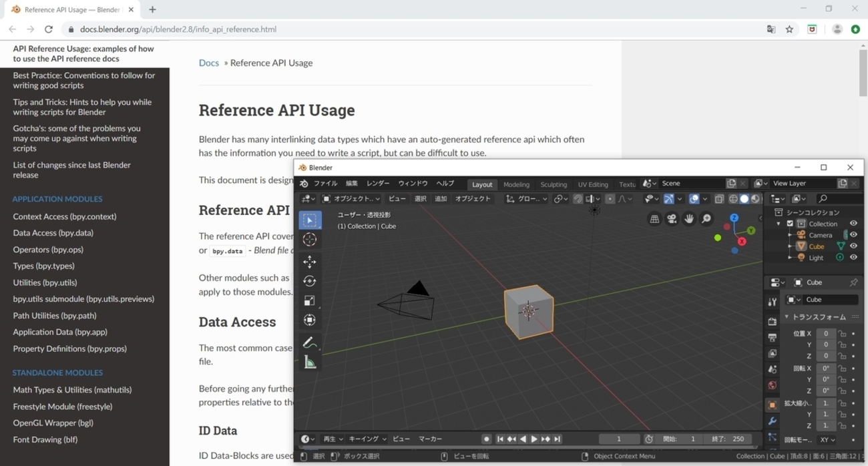Select the Measure ruler tool
Image resolution: width=868 pixels, height=466 pixels.
click(x=310, y=363)
